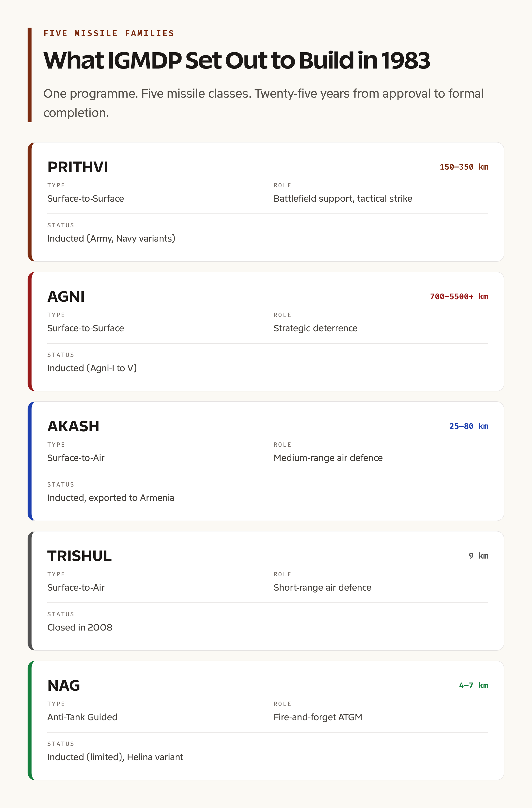
Task: Select 'Fire-and-forget ATGM' role text
Action: (318, 717)
